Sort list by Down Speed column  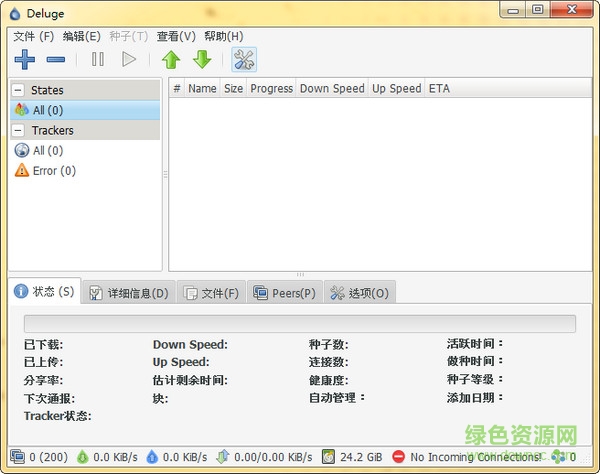[332, 88]
